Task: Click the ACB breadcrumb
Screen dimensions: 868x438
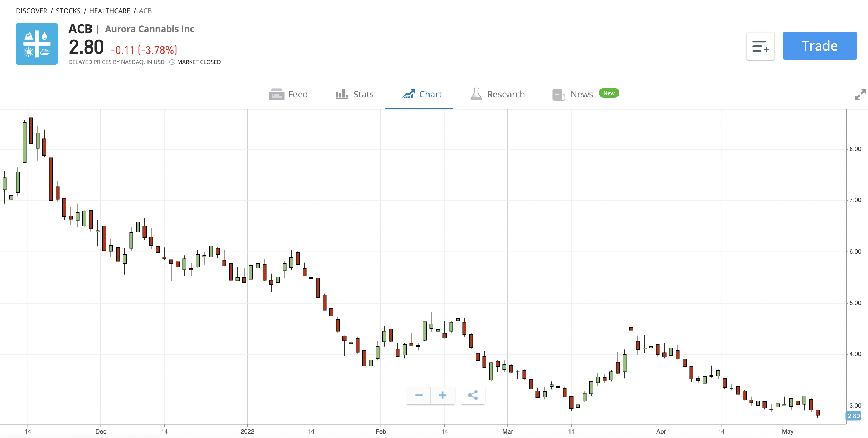Action: tap(145, 11)
